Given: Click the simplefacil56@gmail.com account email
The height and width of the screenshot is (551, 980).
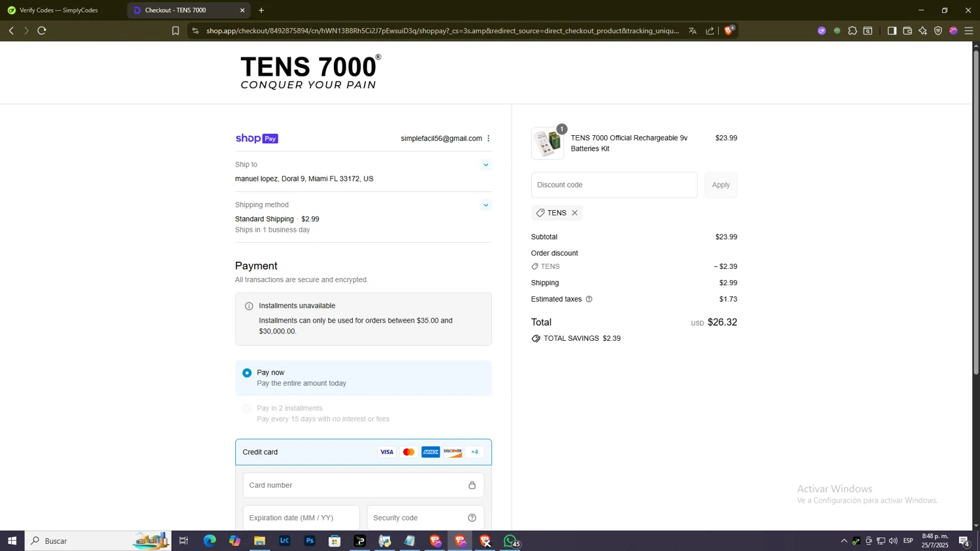Looking at the screenshot, I should point(441,138).
